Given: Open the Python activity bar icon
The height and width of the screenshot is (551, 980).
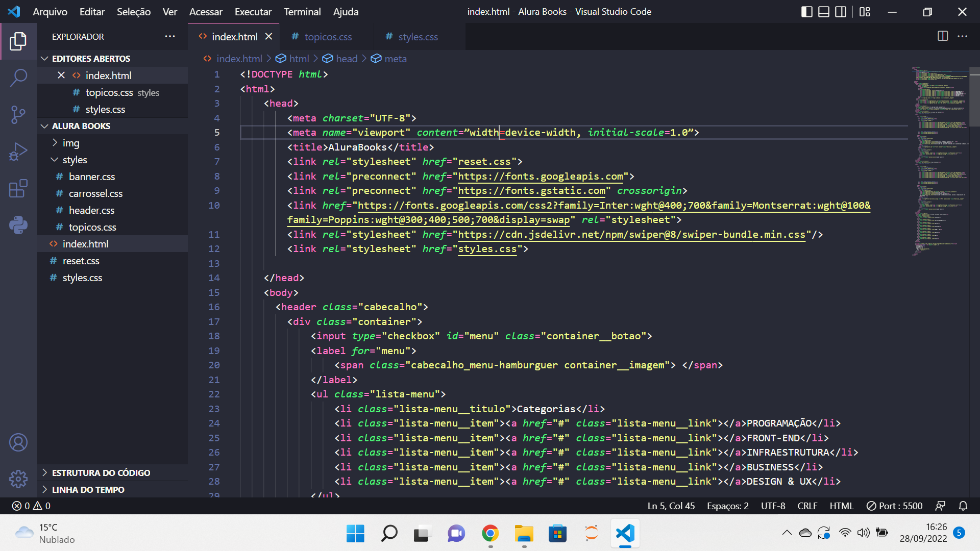Looking at the screenshot, I should pyautogui.click(x=18, y=225).
